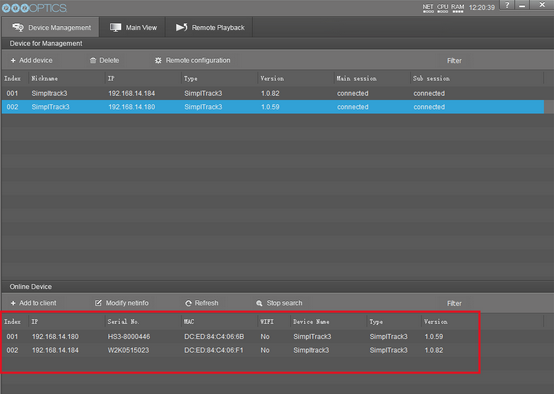Click WIFI value No for 192.168.14.180
This screenshot has width=554, height=394.
click(265, 336)
